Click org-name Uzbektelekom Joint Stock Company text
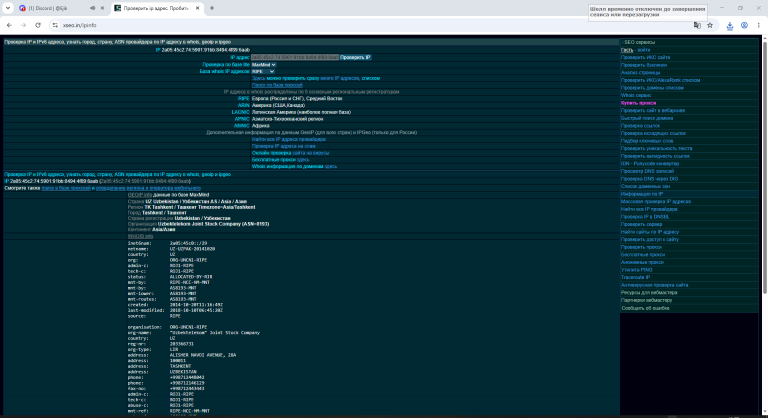768x418 pixels. 215,333
